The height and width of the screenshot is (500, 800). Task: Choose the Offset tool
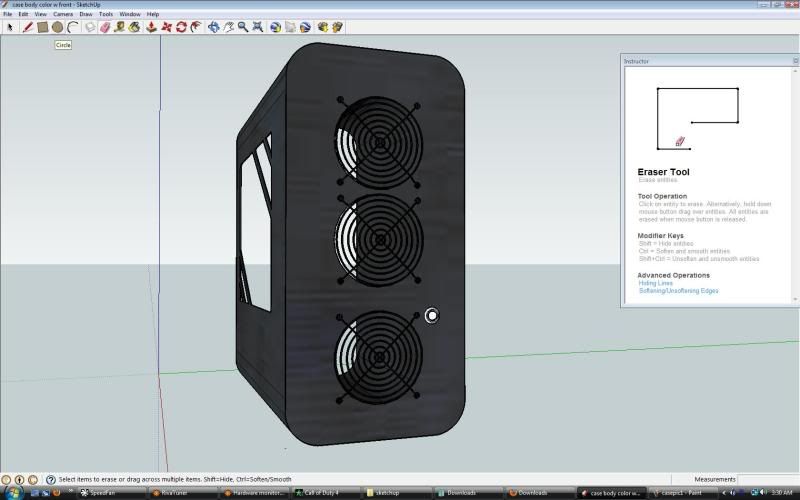(196, 27)
